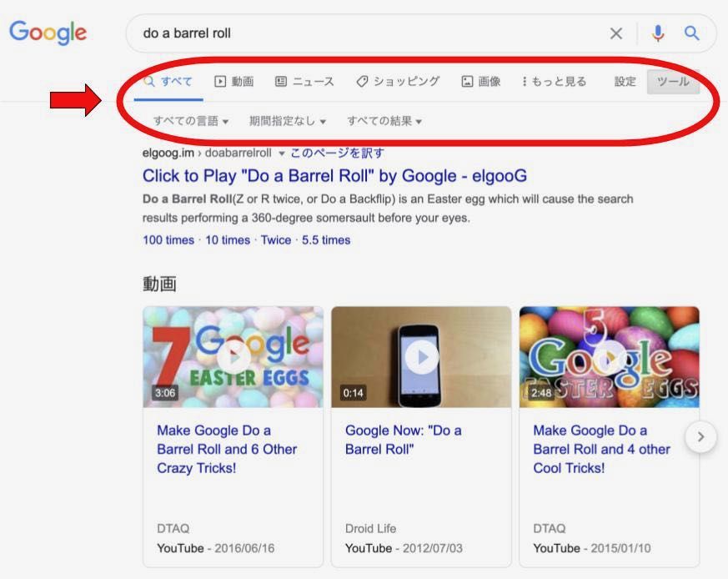Click the このページを訳す link
The image size is (728, 579).
(x=337, y=153)
